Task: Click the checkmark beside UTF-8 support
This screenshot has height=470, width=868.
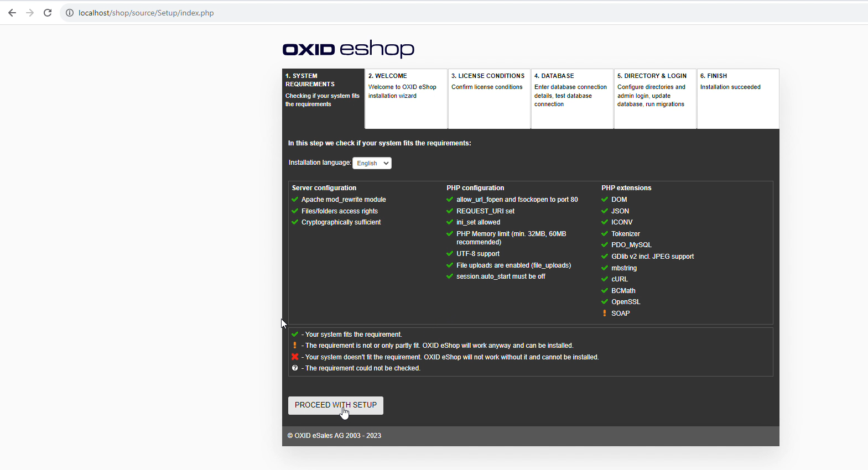Action: click(450, 254)
